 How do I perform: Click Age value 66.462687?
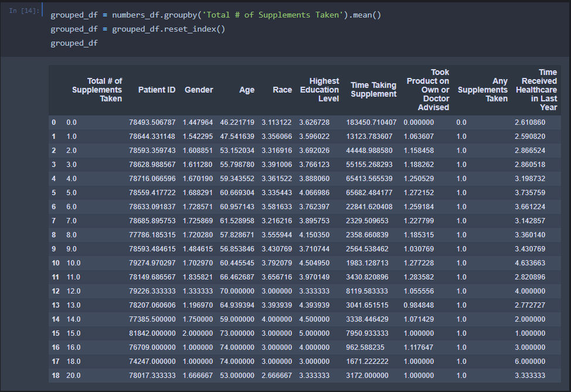(x=237, y=277)
